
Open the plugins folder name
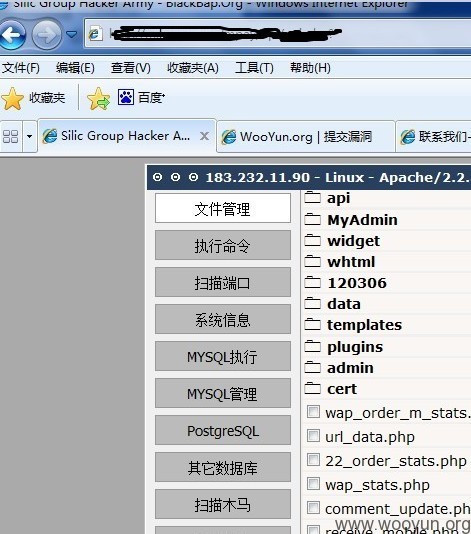pos(355,347)
